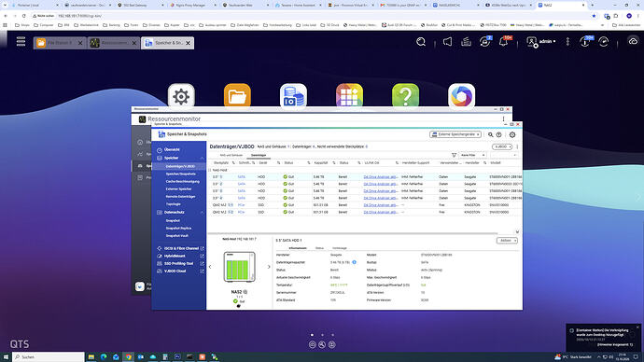Open the VJBOD dropdown at top right
The width and height of the screenshot is (644, 362).
(x=502, y=146)
